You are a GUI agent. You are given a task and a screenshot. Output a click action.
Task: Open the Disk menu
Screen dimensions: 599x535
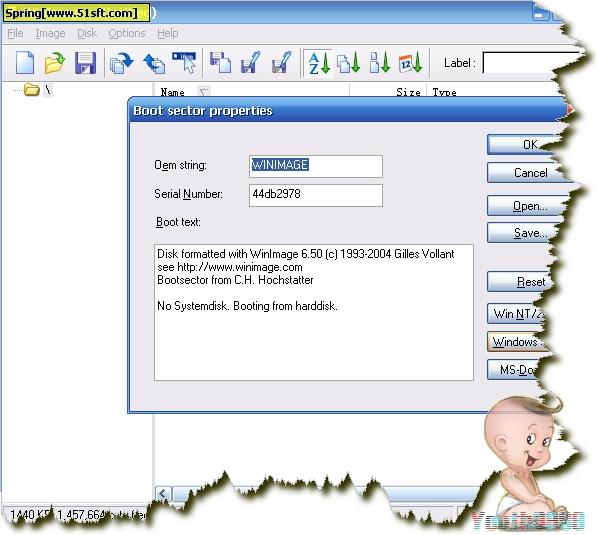(x=87, y=34)
